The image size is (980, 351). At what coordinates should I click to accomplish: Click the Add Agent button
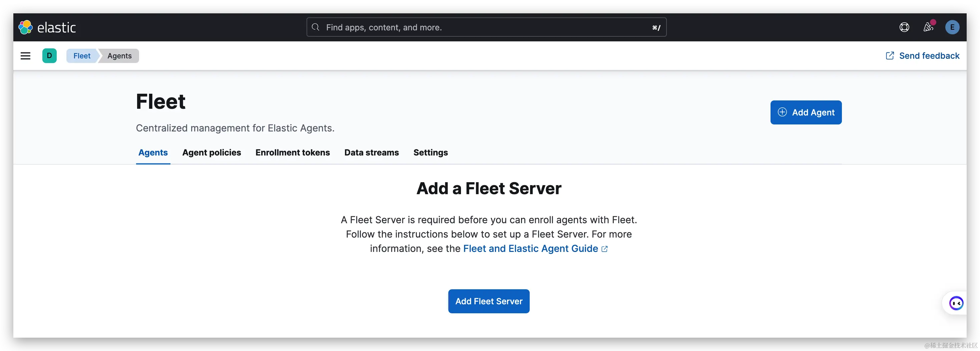[x=806, y=112]
